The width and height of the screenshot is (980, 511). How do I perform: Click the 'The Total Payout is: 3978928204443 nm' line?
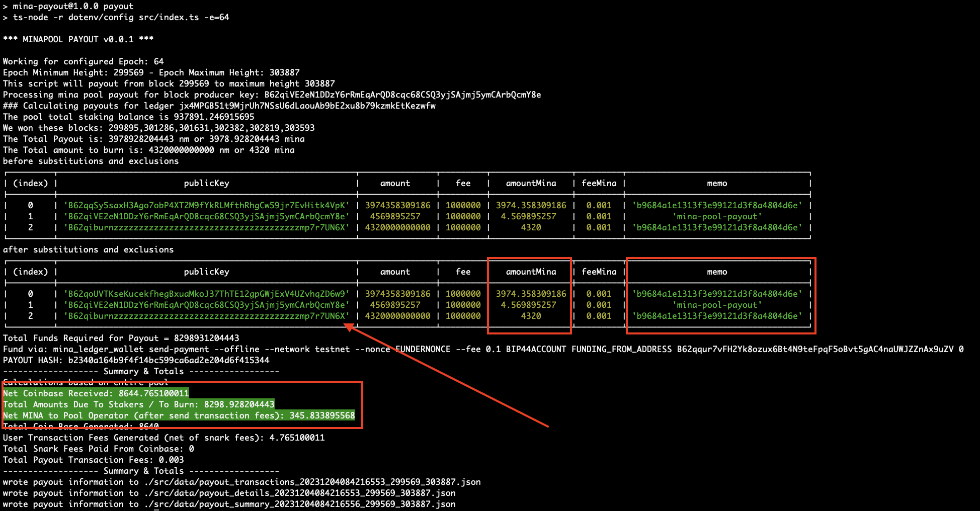pos(154,139)
